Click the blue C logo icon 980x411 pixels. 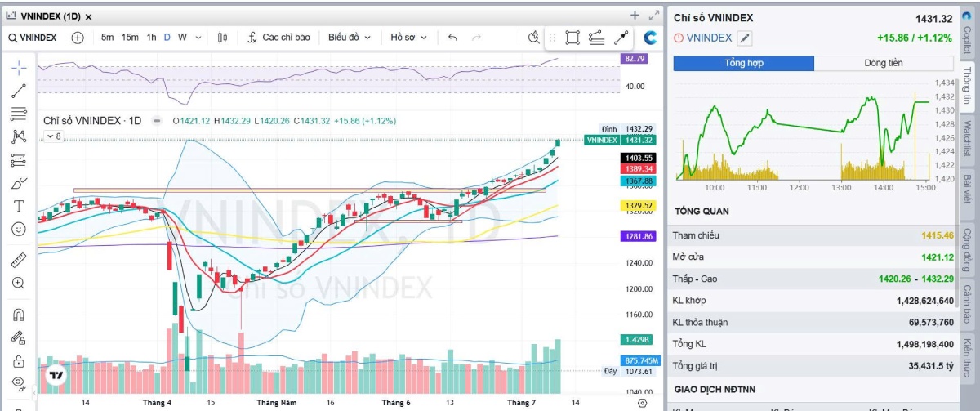(x=651, y=37)
